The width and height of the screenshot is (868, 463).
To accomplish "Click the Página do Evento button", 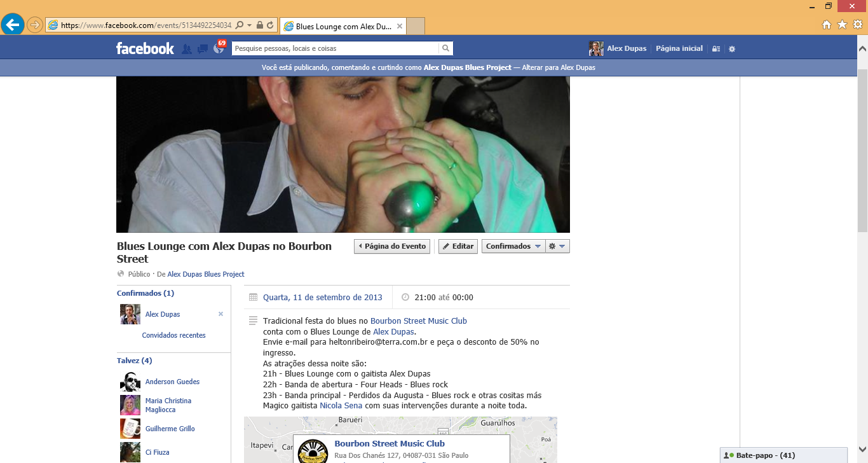I will pos(392,246).
